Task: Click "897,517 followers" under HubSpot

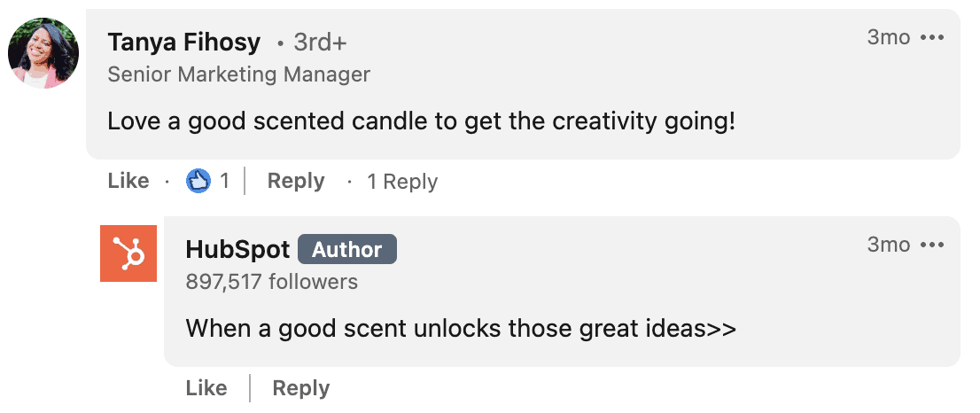Action: click(272, 282)
